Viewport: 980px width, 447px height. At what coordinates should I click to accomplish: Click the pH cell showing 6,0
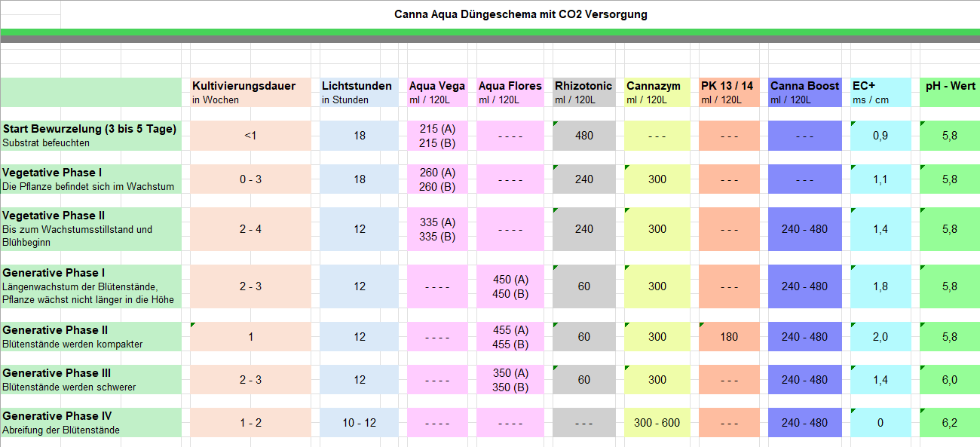(x=949, y=380)
